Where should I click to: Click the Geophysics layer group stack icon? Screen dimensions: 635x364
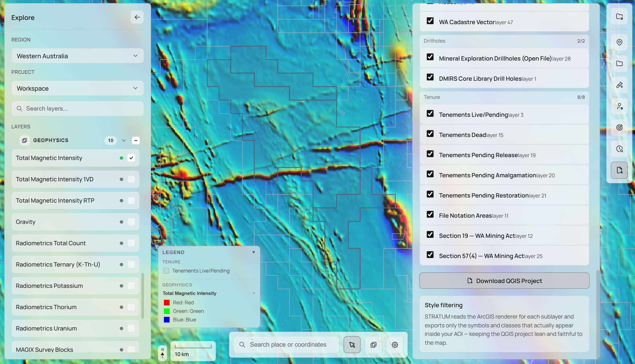point(24,140)
